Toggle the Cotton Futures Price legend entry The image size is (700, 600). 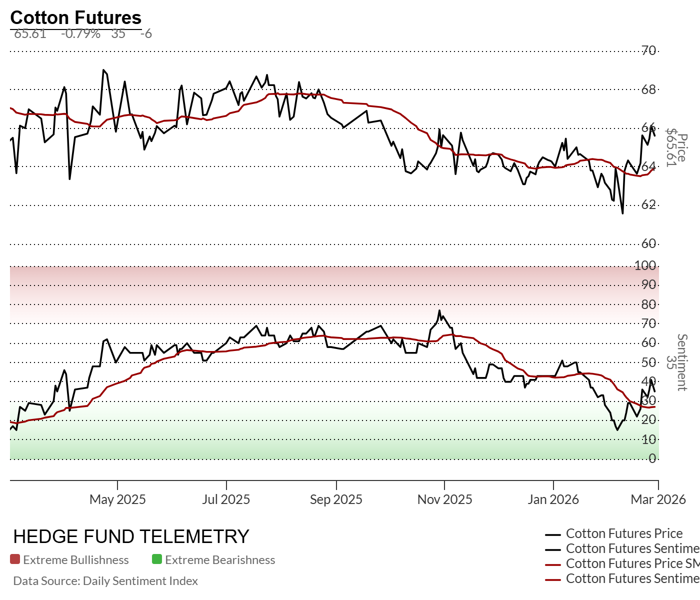[x=624, y=533]
